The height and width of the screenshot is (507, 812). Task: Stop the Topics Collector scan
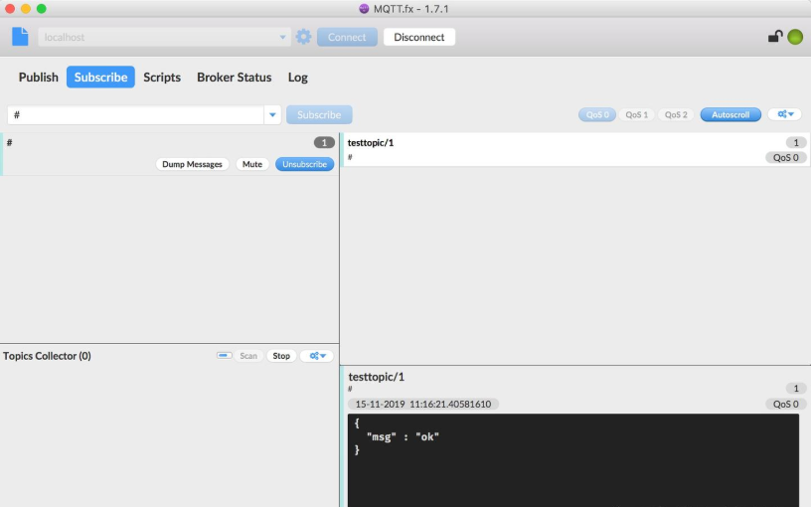tap(281, 356)
